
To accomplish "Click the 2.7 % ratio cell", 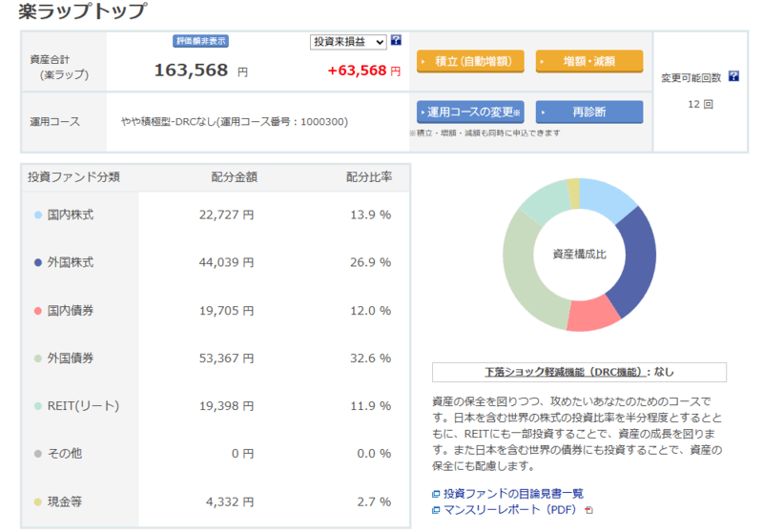I will click(374, 501).
